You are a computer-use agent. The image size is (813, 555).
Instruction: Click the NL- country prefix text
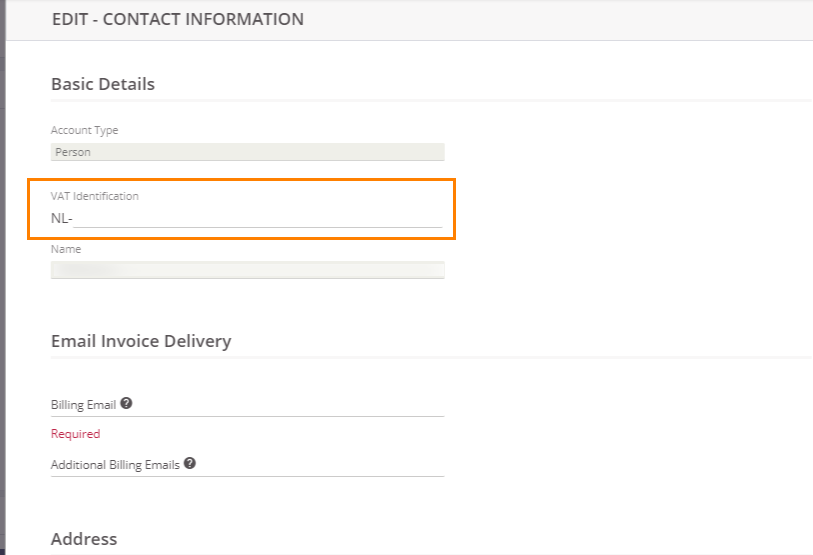[61, 218]
